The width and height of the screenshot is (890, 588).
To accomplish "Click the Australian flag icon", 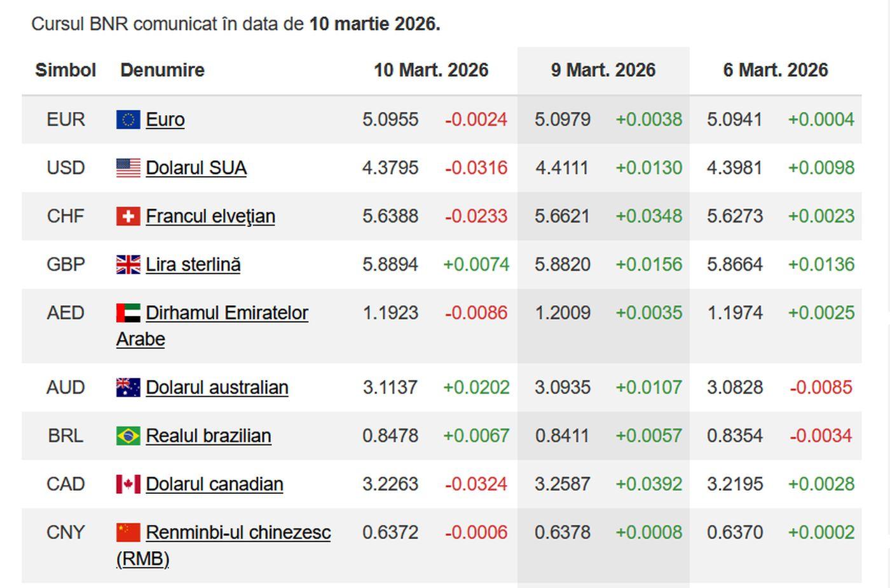I will tap(128, 387).
